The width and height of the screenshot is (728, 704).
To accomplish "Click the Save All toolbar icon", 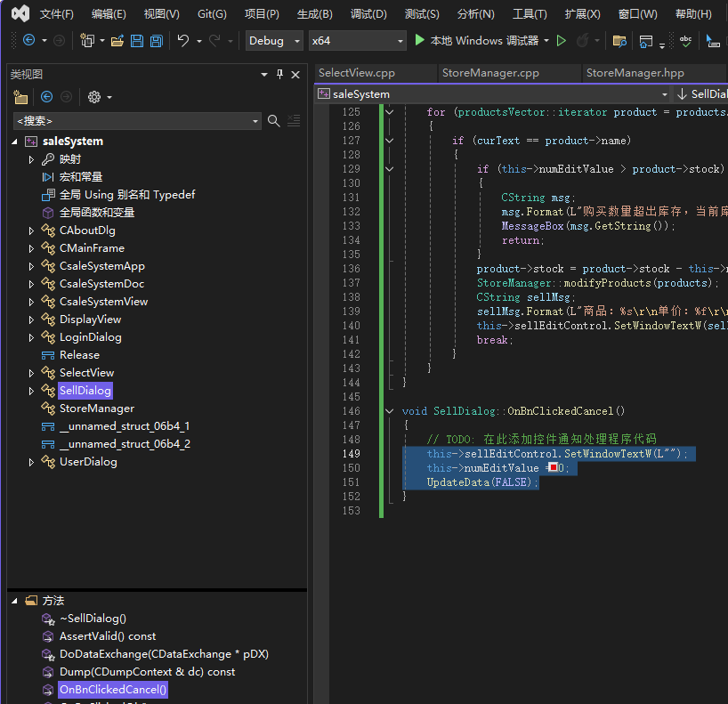I will 157,41.
